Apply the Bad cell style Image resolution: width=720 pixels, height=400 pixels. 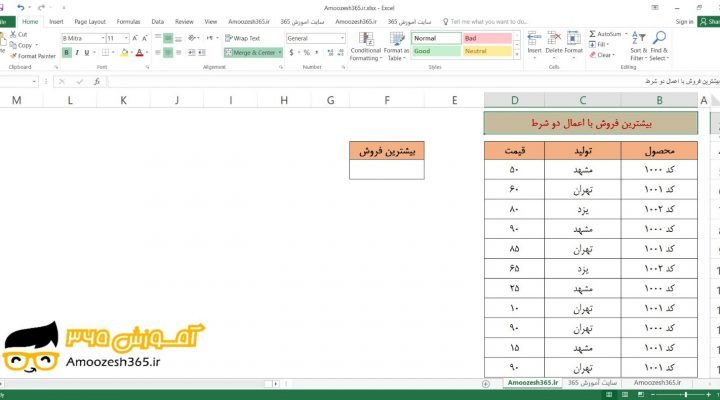pyautogui.click(x=487, y=38)
